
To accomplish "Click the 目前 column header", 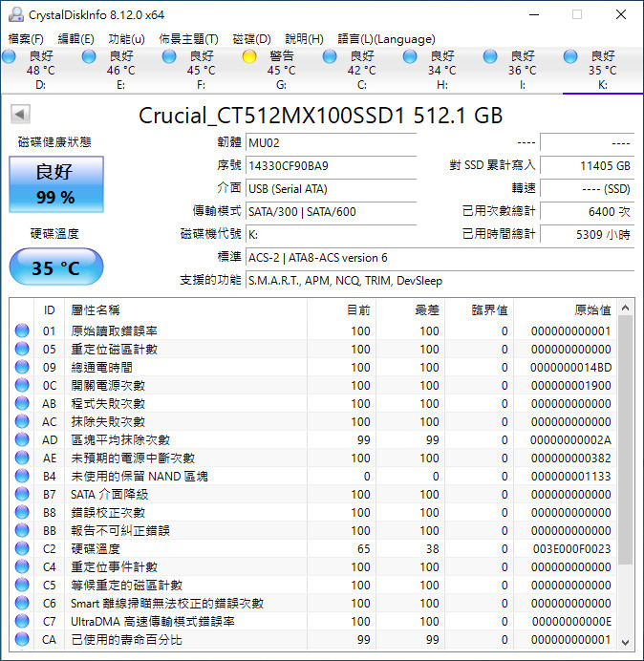I will coord(342,310).
